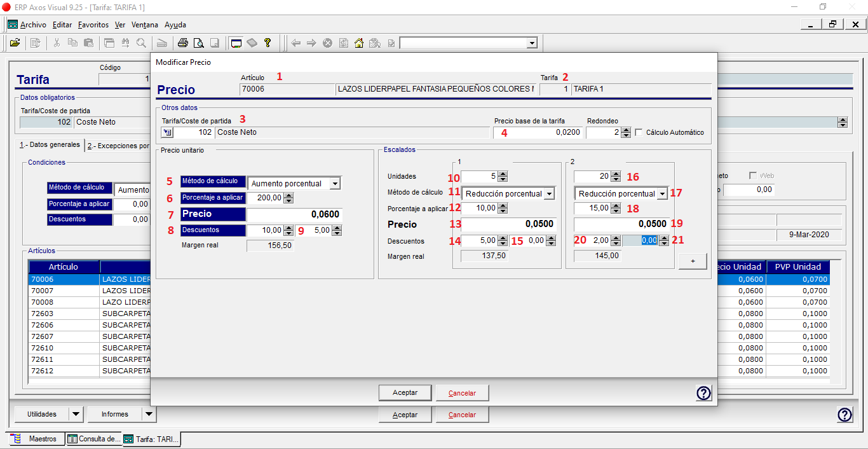
Task: Open Método de cálculo Aumento porcentual dropdown
Action: coord(336,183)
